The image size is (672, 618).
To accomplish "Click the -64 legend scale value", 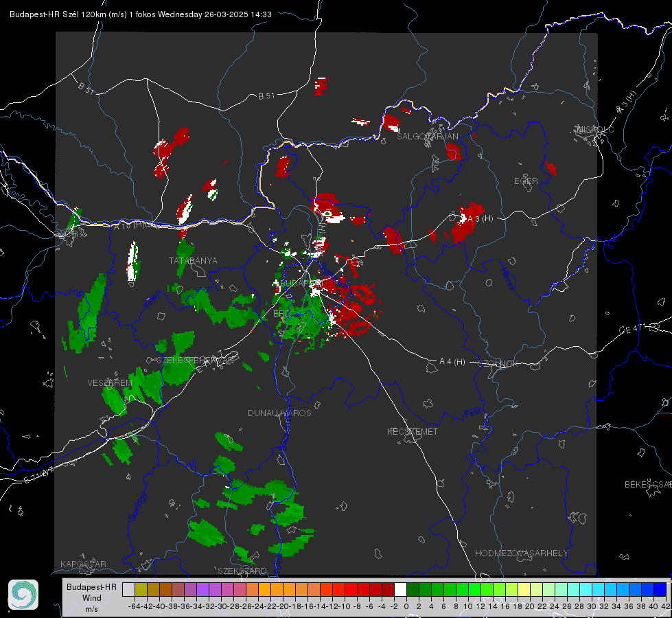I will coord(135,606).
